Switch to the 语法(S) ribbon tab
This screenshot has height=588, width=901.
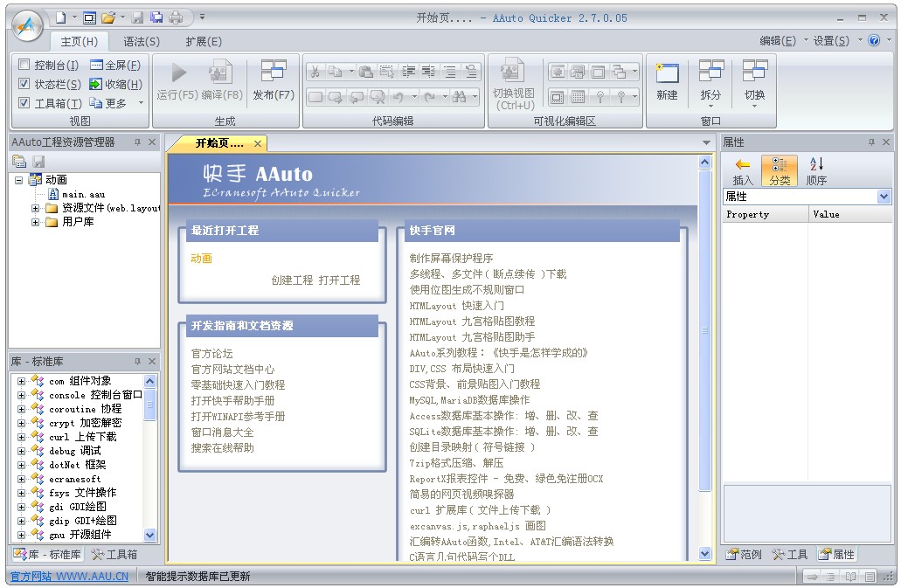[x=142, y=41]
